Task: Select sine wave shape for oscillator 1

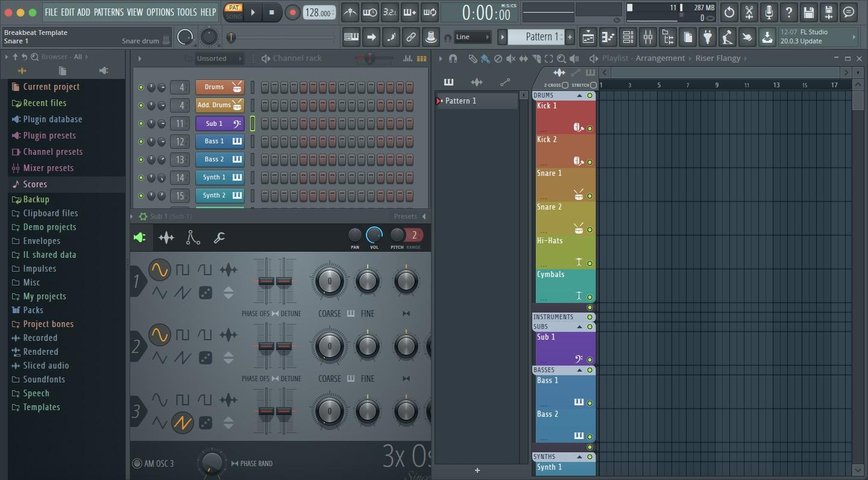Action: [x=159, y=270]
